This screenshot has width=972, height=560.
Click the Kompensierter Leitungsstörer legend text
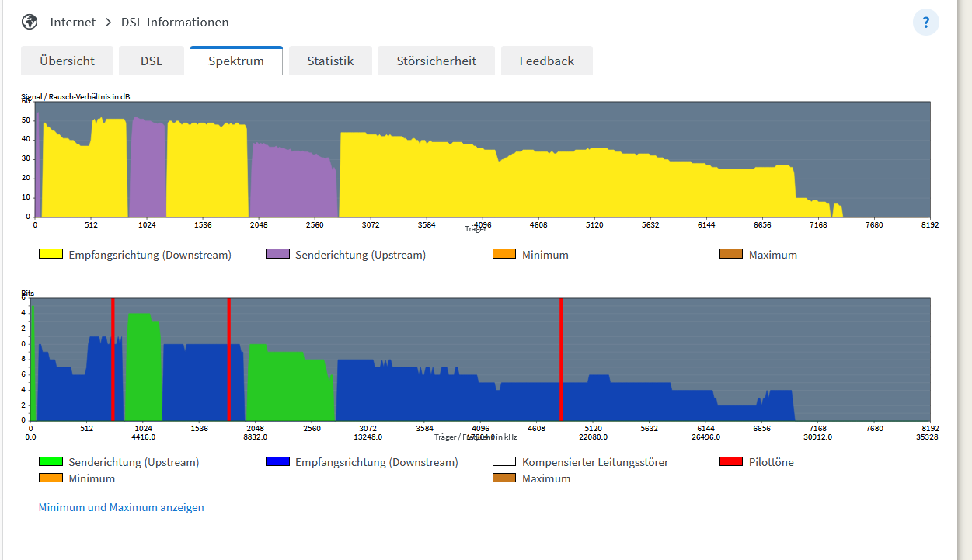coord(595,462)
